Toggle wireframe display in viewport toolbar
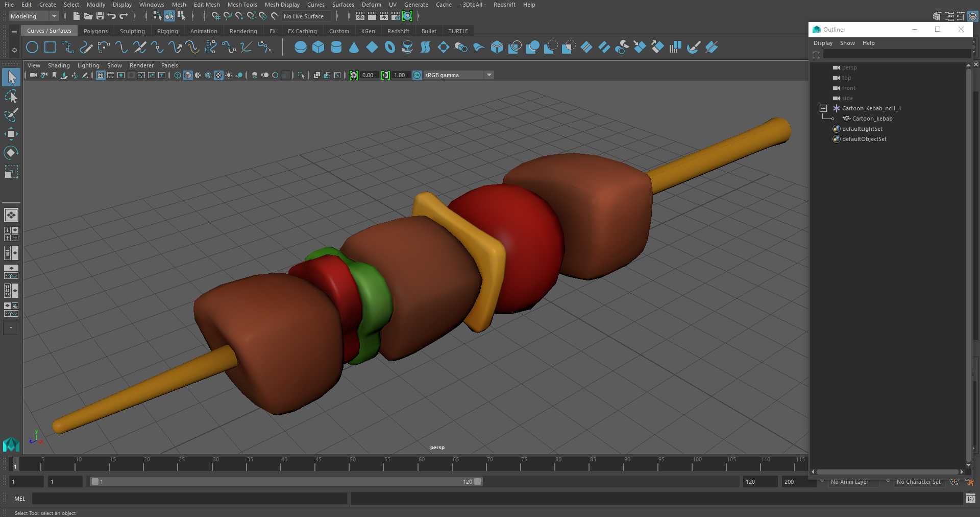The height and width of the screenshot is (517, 980). pyautogui.click(x=178, y=75)
